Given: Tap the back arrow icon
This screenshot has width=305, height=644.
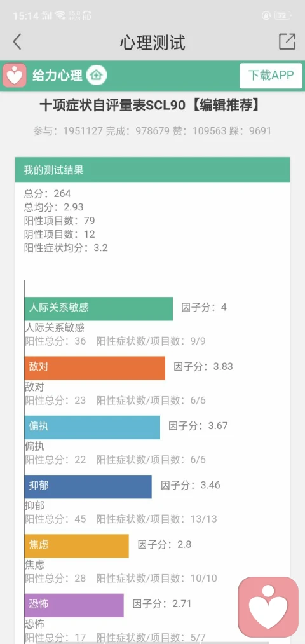Looking at the screenshot, I should [x=17, y=42].
